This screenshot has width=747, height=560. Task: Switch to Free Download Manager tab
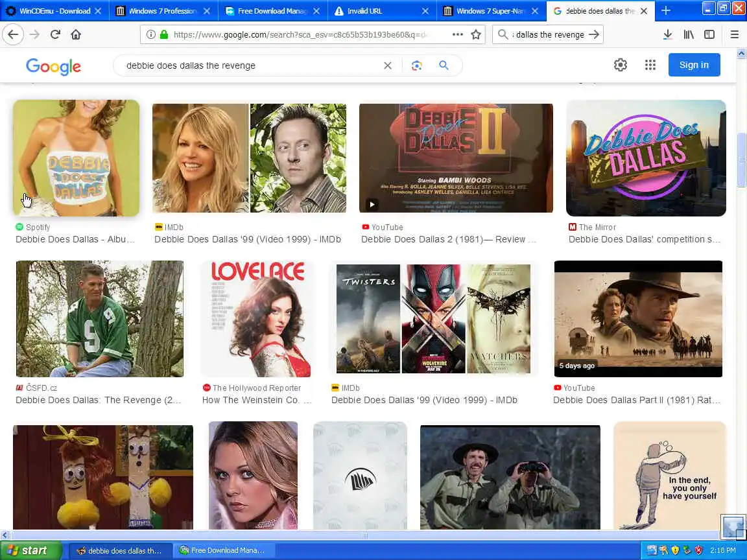tap(272, 10)
